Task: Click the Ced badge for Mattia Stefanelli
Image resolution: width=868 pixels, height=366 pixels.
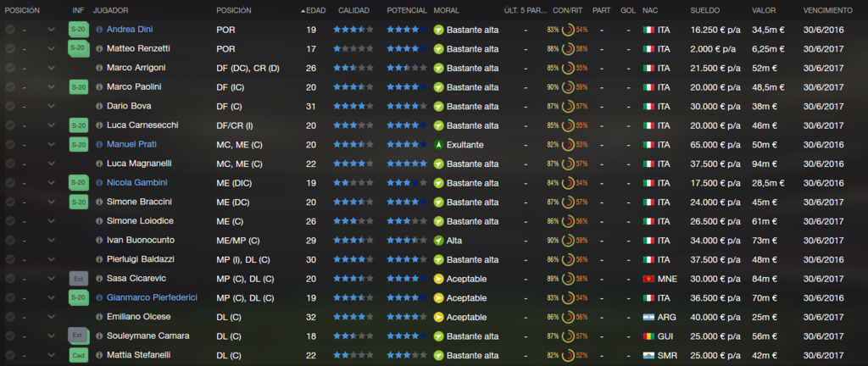Action: (x=78, y=356)
